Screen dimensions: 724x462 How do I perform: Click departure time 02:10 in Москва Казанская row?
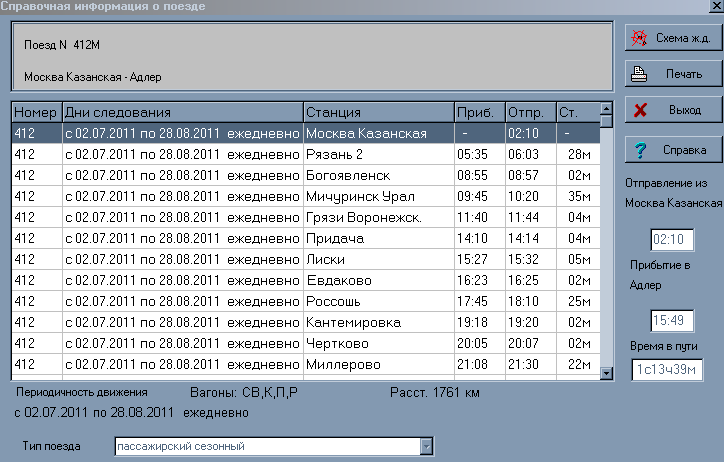coord(531,133)
